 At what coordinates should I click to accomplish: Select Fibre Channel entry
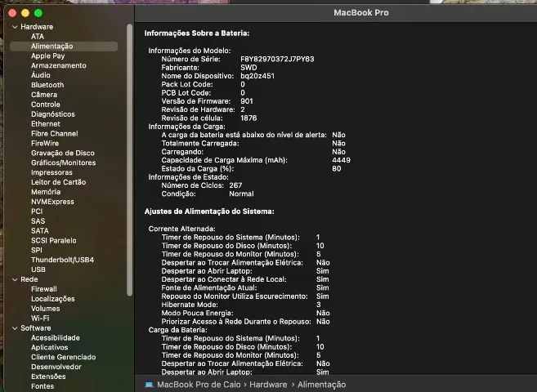coord(55,133)
